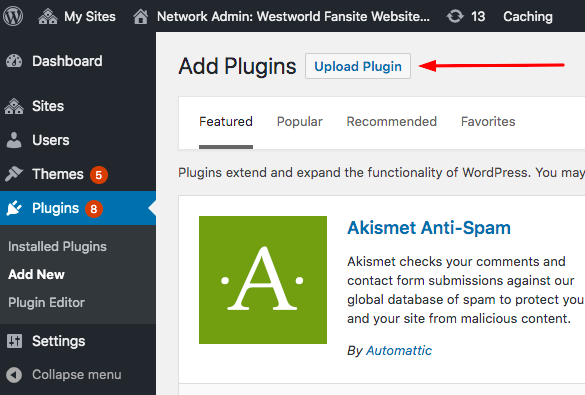Click the Dashboard gauge icon
Viewport: 585px width, 395px height.
14,61
